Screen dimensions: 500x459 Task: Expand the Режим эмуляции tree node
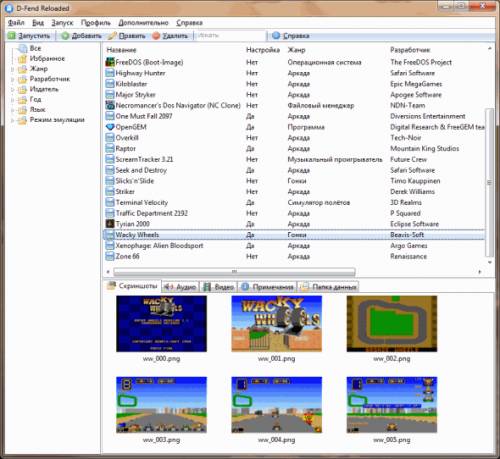point(13,120)
